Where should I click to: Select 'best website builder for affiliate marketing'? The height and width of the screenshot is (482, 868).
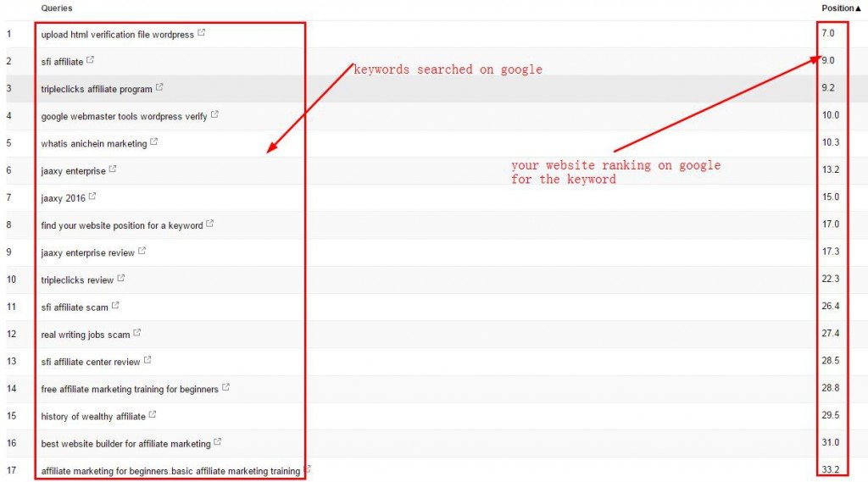coord(125,444)
